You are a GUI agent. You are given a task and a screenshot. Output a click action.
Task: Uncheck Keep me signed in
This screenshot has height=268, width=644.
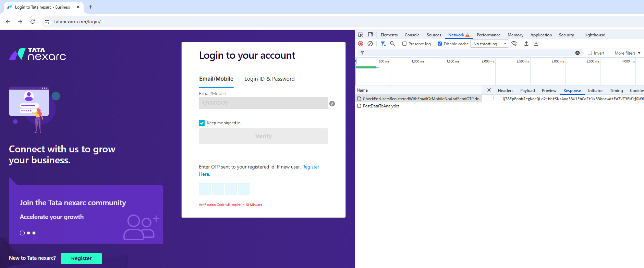202,123
